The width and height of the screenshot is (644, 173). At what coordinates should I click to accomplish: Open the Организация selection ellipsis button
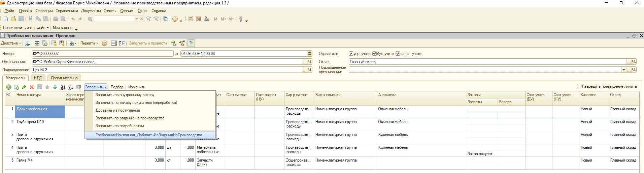tap(305, 62)
